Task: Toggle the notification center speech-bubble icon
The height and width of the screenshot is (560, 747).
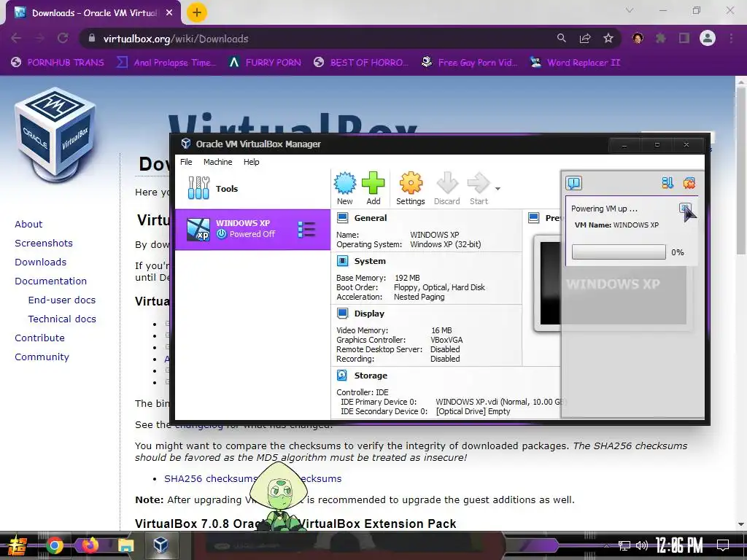Action: pyautogui.click(x=574, y=183)
